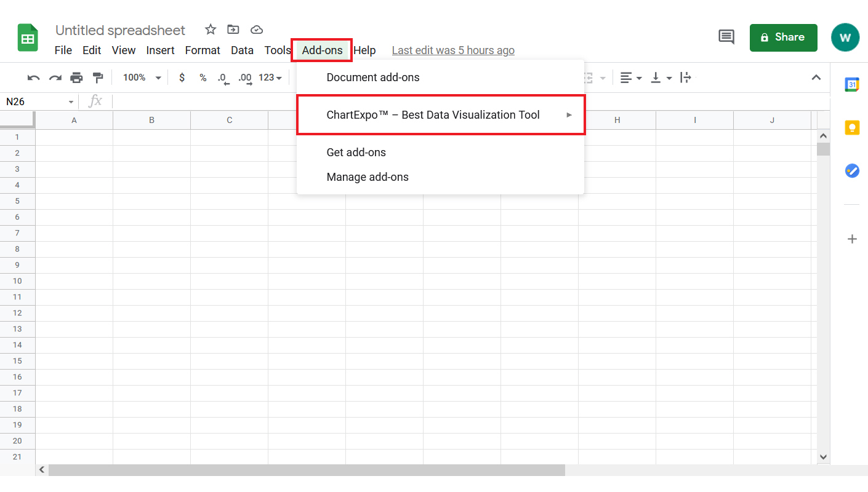The height and width of the screenshot is (492, 868).
Task: Collapse toolbar menus with up chevron
Action: (x=816, y=77)
